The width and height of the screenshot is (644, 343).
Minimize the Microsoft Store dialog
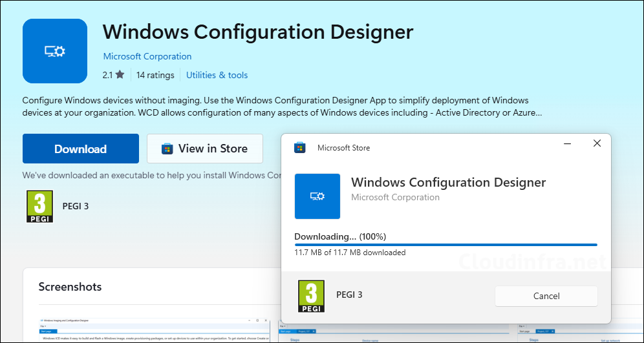568,143
